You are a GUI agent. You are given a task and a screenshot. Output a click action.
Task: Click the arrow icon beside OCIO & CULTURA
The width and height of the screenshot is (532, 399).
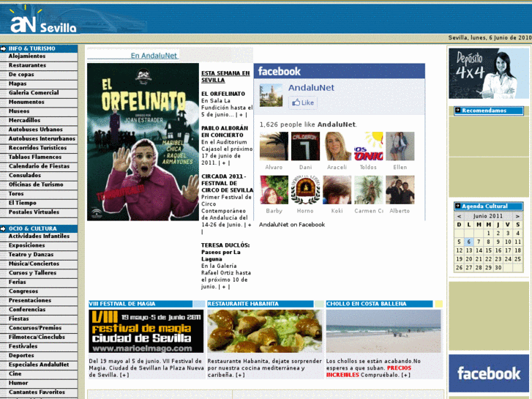[x=4, y=228]
